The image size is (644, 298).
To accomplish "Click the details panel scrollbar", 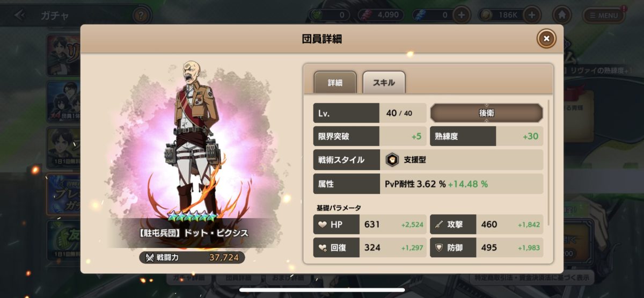I will [x=548, y=161].
